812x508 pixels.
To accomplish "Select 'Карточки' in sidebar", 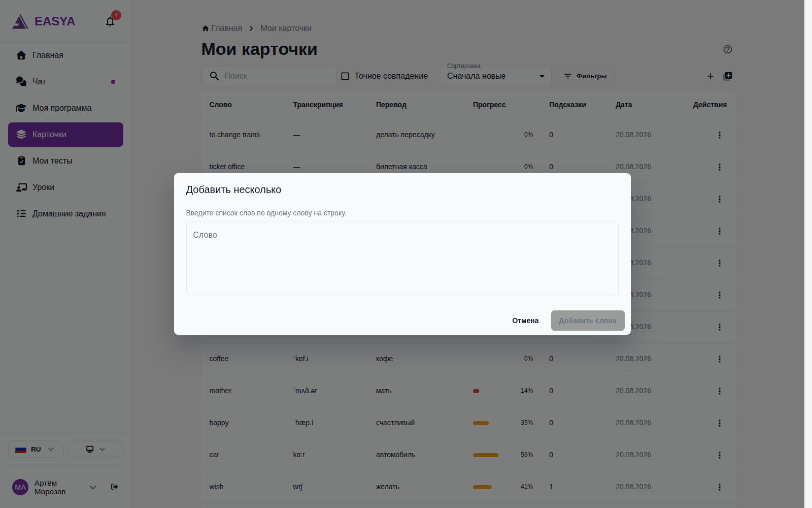I will 65,135.
